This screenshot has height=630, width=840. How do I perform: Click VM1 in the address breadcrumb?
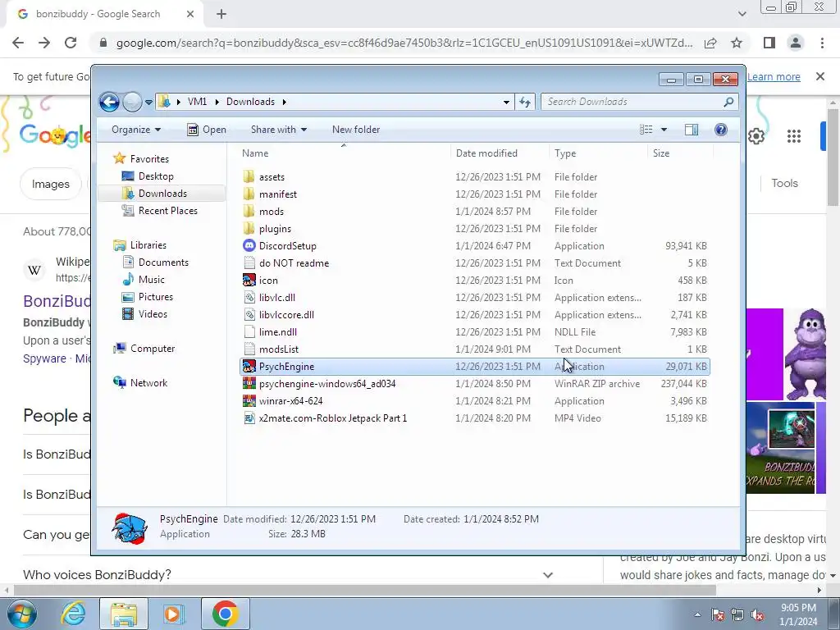[x=197, y=102]
